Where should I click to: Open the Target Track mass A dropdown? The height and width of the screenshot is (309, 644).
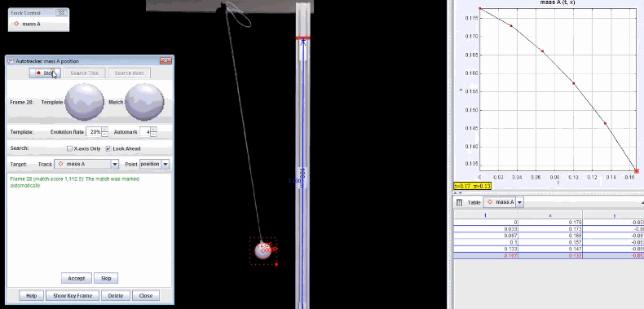pyautogui.click(x=115, y=165)
